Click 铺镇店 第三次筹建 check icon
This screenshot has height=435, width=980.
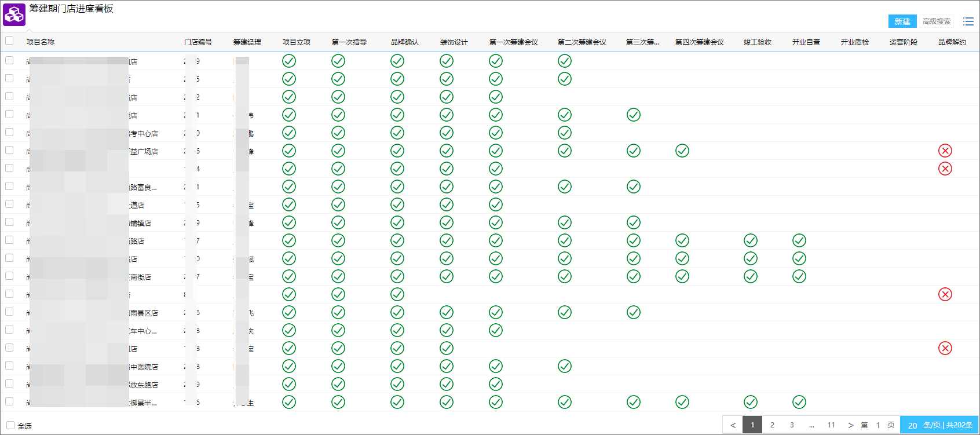click(x=634, y=222)
